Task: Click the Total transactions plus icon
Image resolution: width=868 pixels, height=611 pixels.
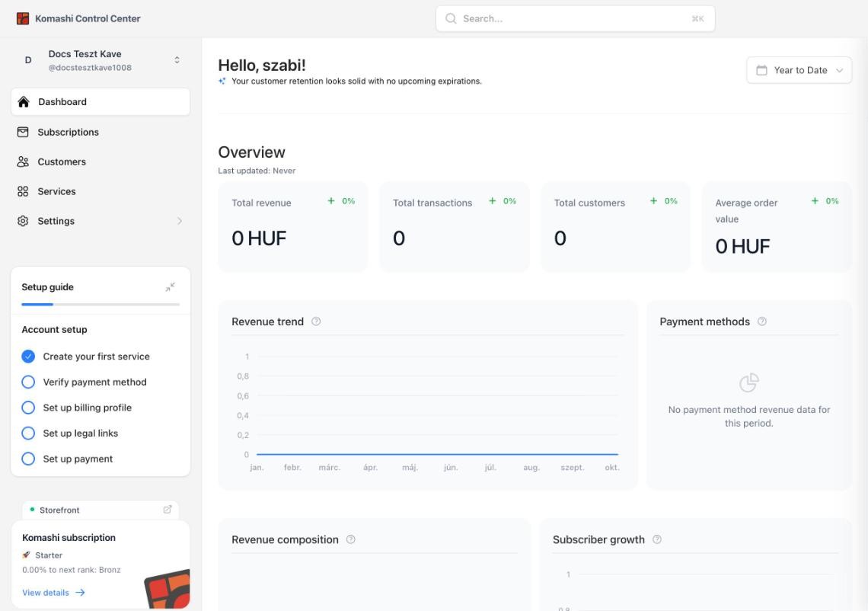Action: pos(492,201)
